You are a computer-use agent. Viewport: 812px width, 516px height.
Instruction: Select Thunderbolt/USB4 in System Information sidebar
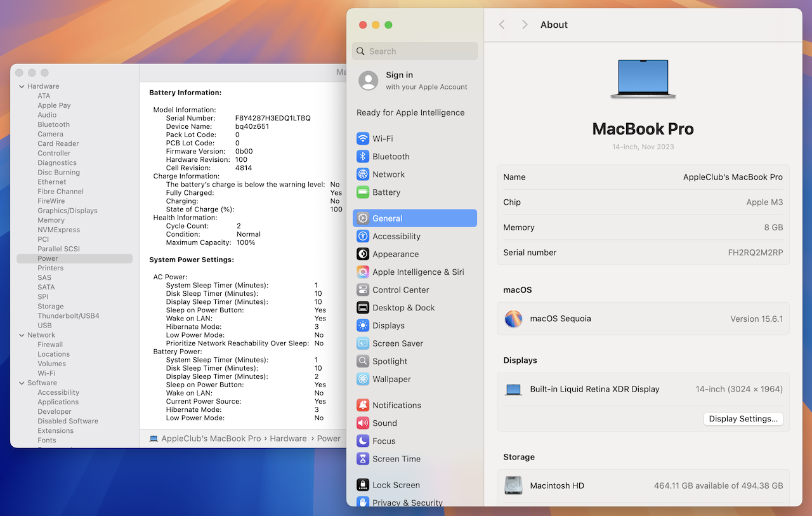tap(69, 315)
